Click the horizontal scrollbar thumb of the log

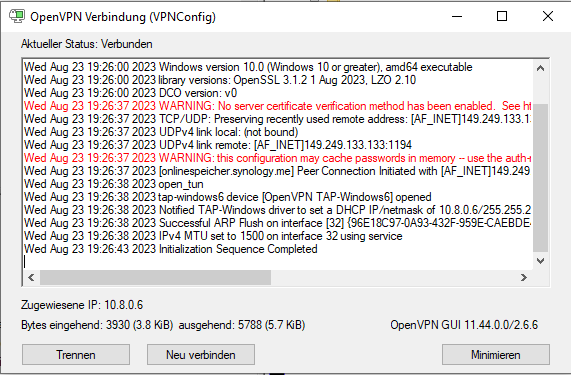[x=155, y=277]
